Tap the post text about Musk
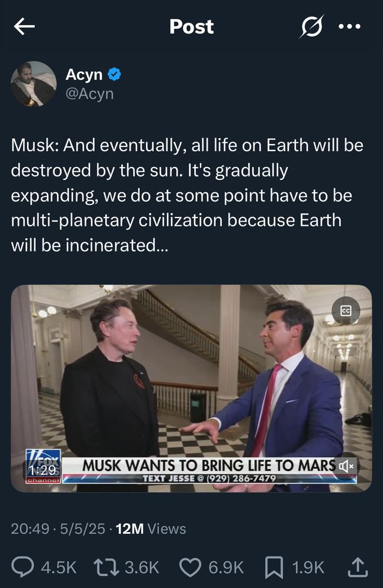 coord(187,195)
